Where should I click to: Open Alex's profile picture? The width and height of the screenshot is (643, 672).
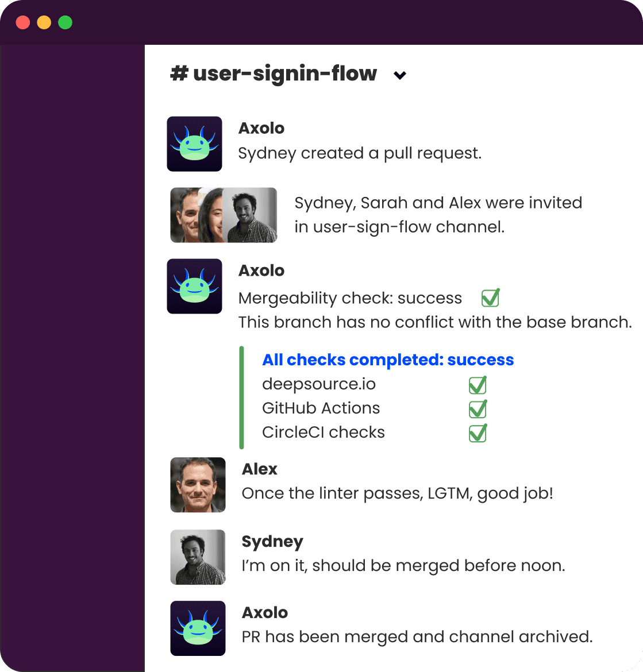coord(198,485)
